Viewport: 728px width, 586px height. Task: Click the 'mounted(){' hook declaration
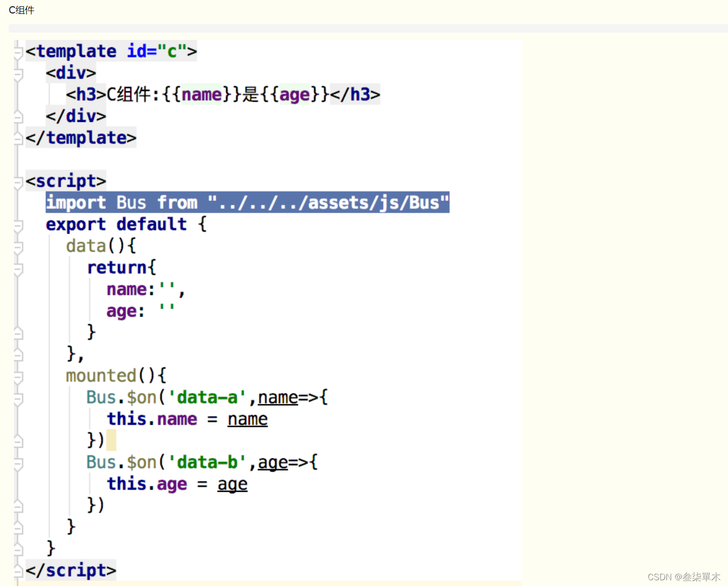116,375
